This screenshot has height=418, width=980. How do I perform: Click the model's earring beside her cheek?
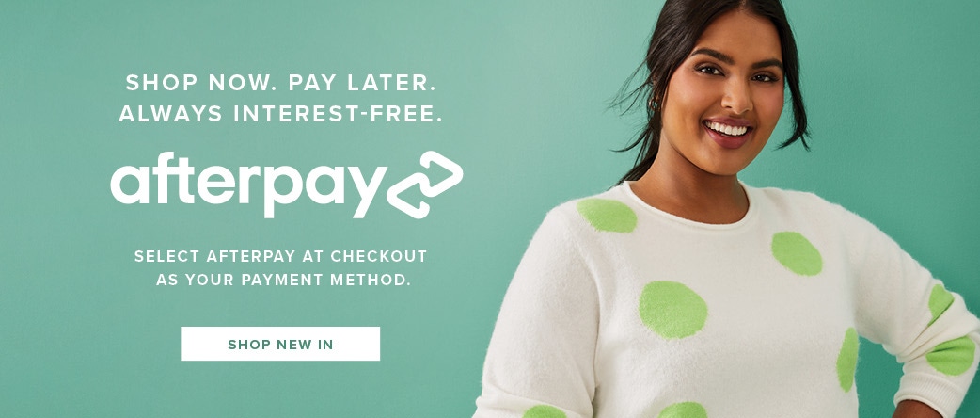tap(654, 104)
